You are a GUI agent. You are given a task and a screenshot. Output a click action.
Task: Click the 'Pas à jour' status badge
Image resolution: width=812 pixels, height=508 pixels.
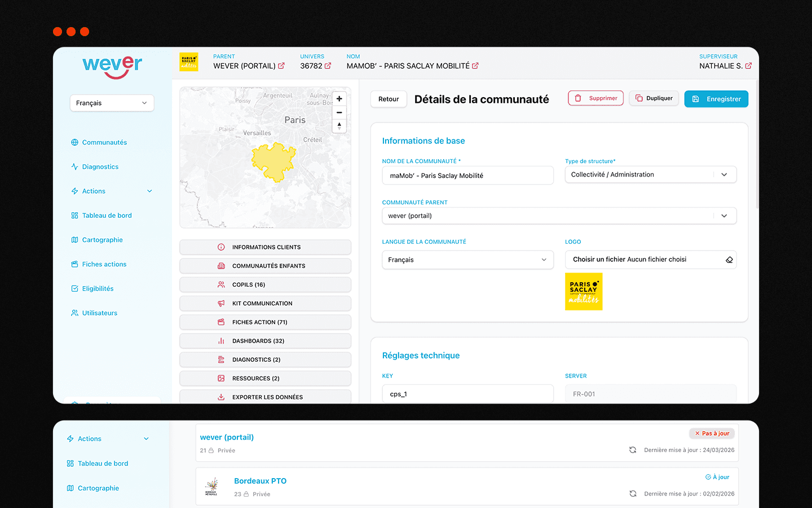pos(712,433)
